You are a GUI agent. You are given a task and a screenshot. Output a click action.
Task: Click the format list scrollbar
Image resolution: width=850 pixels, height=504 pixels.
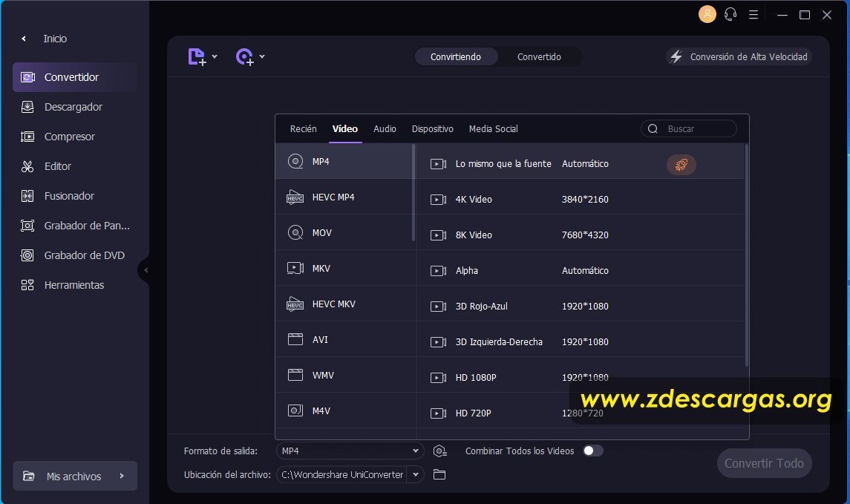click(x=413, y=192)
